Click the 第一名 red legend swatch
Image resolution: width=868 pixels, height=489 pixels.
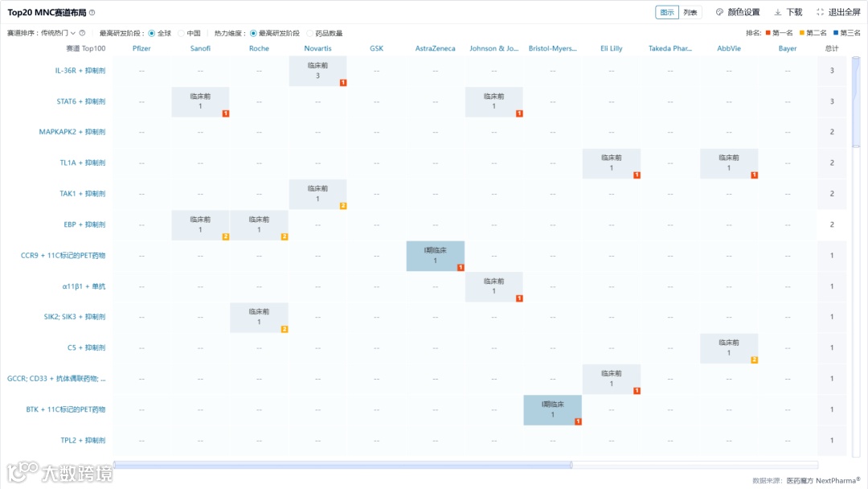click(x=768, y=33)
